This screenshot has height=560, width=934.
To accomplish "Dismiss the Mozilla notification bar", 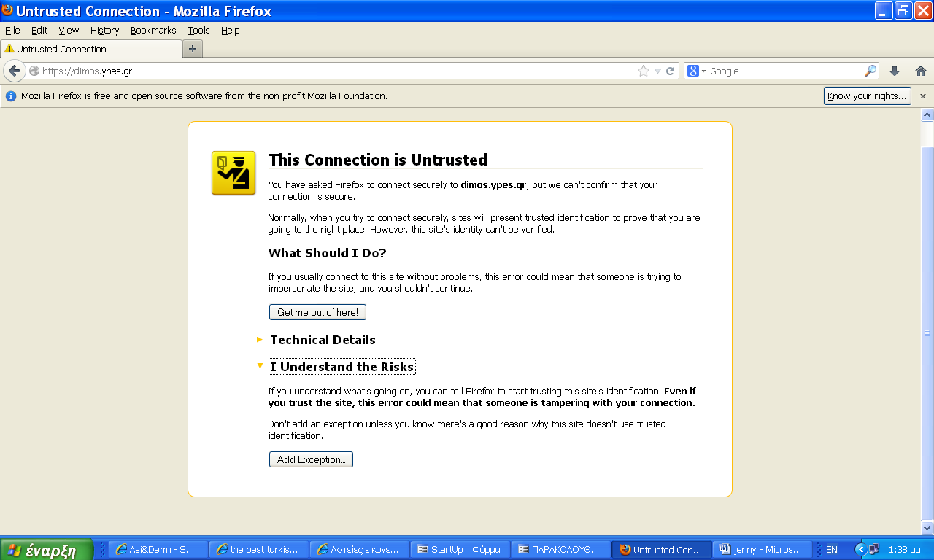I will point(922,96).
